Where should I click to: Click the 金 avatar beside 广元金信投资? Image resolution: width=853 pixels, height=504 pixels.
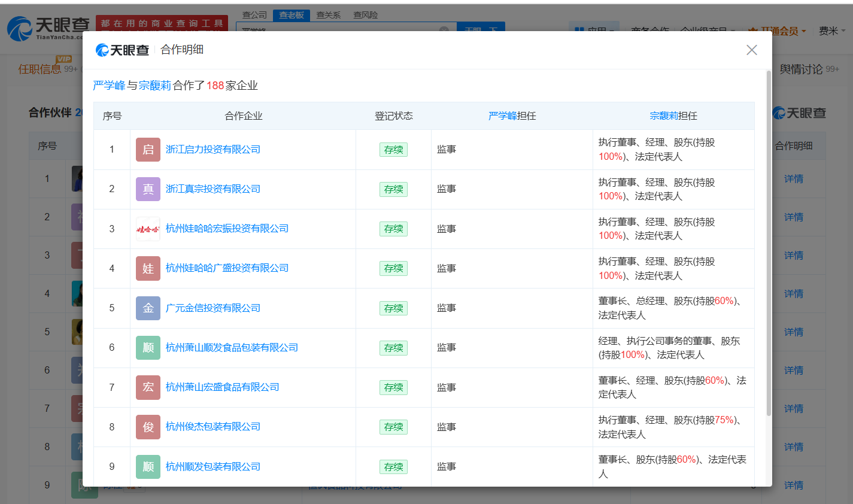pyautogui.click(x=148, y=308)
